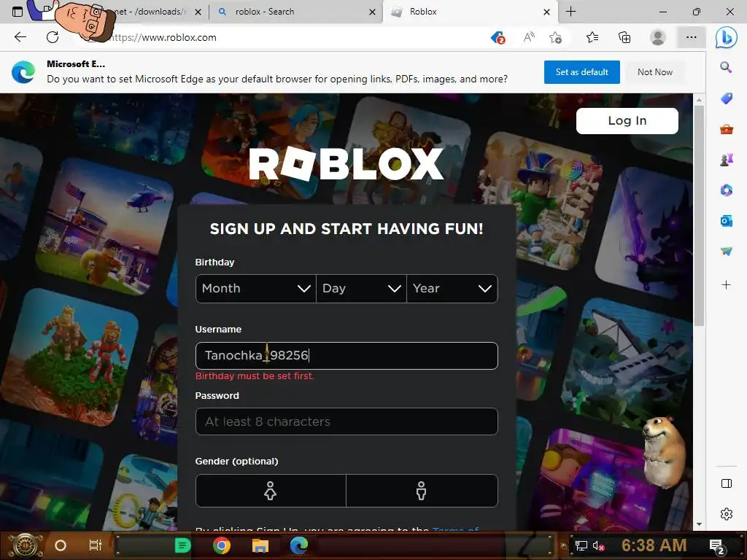Viewport: 747px width, 560px height.
Task: Open the shopping coupons icon in address bar
Action: (498, 37)
